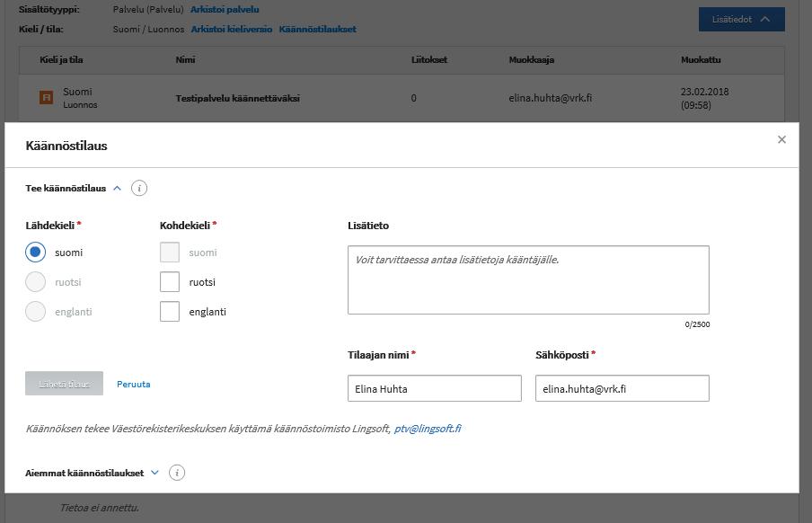812x523 pixels.
Task: Collapse the Lisätiedot panel
Action: coord(742,19)
